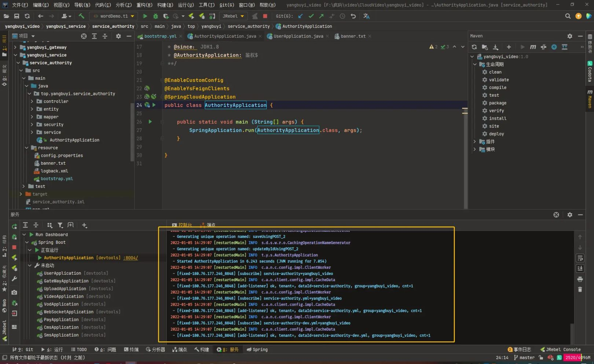Switch to banner.txt editor tab
Image resolution: width=594 pixels, height=364 pixels.
[x=353, y=36]
